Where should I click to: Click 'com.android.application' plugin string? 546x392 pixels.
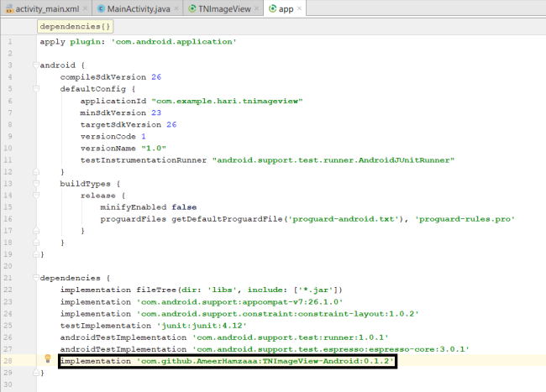point(174,42)
